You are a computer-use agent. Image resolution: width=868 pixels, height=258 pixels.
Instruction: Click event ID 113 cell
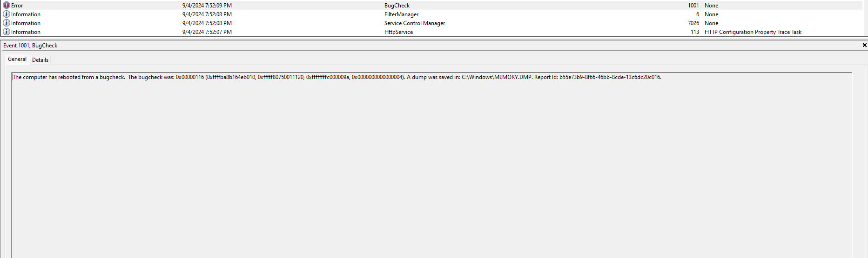(695, 32)
